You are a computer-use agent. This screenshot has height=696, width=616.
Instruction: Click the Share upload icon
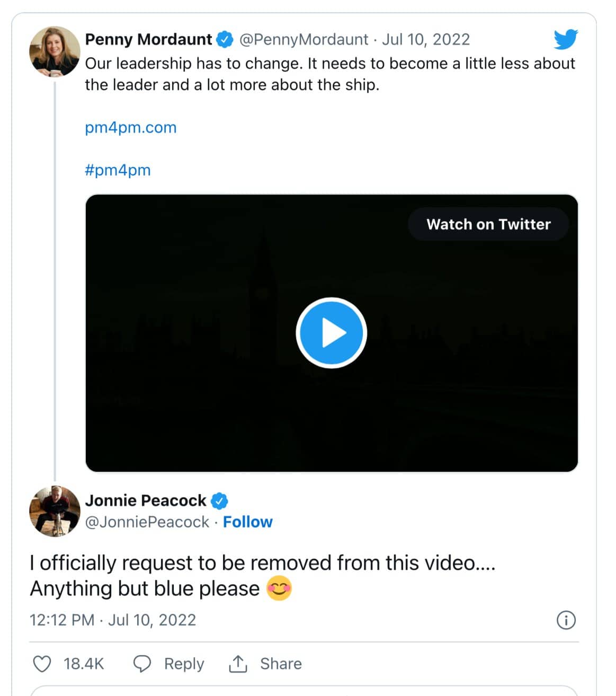pyautogui.click(x=239, y=663)
